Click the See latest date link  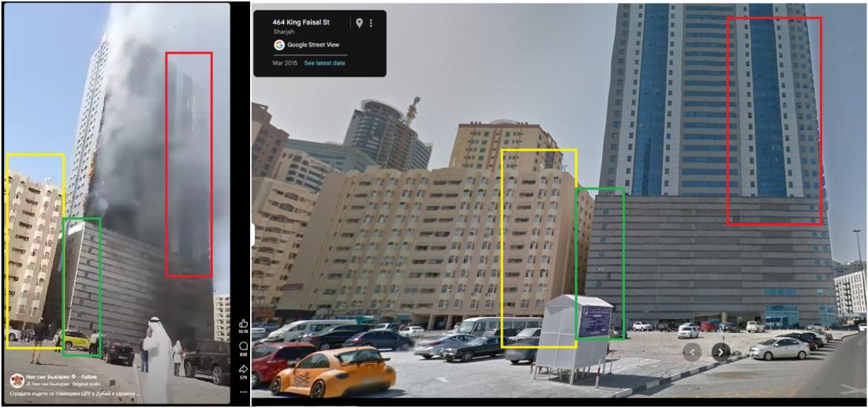point(324,63)
